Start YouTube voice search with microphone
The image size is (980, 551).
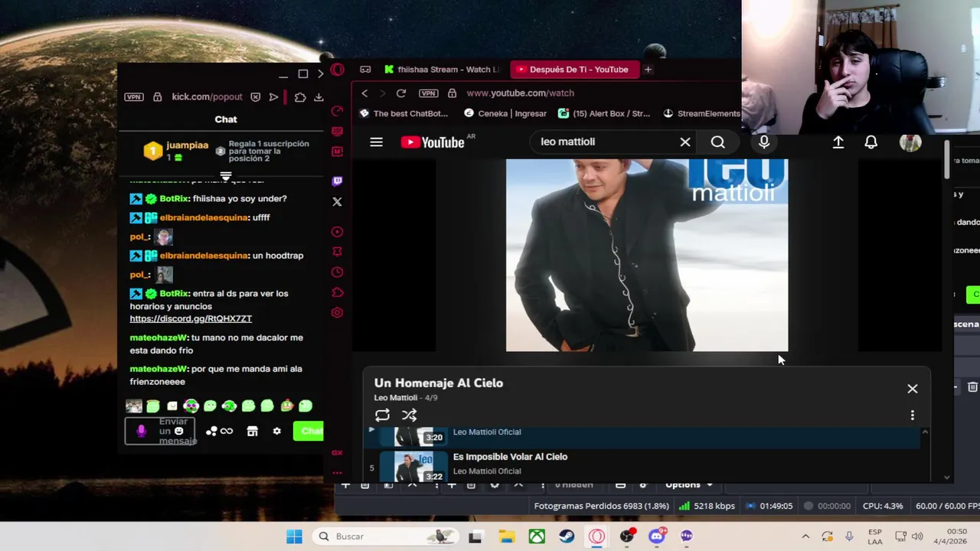(x=764, y=142)
